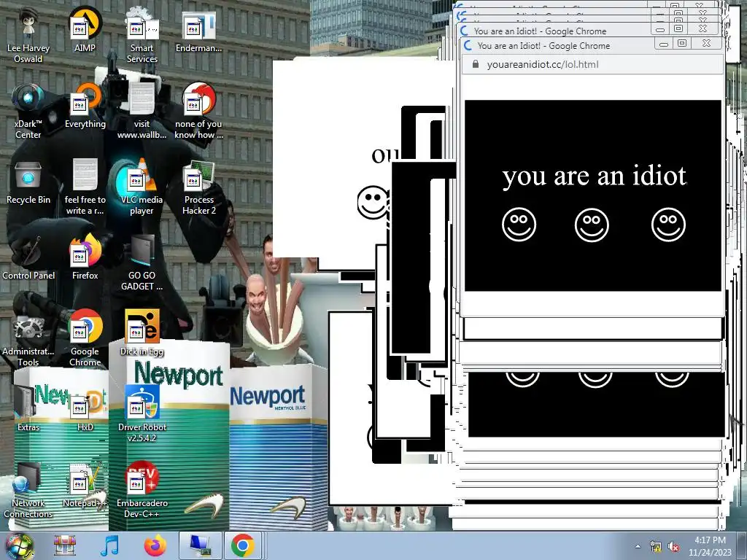Launch Google Chrome desktop shortcut

coord(85,339)
